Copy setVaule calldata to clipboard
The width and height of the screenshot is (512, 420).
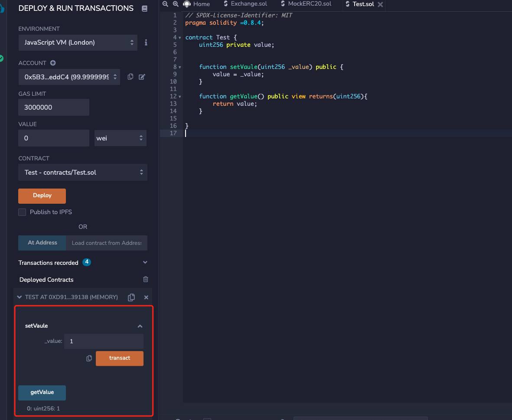89,358
